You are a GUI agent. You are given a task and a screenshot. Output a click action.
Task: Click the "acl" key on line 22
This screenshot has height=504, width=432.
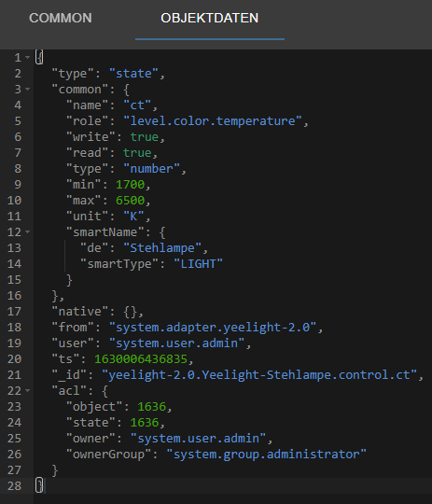[x=69, y=391]
